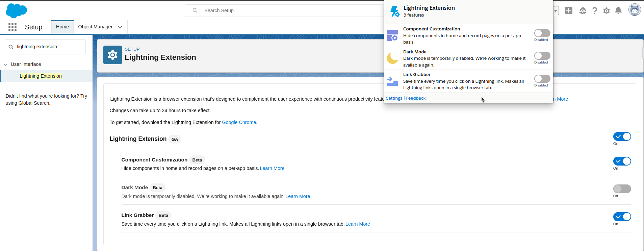
Task: Open the Object Manager dropdown chevron
Action: [x=120, y=27]
